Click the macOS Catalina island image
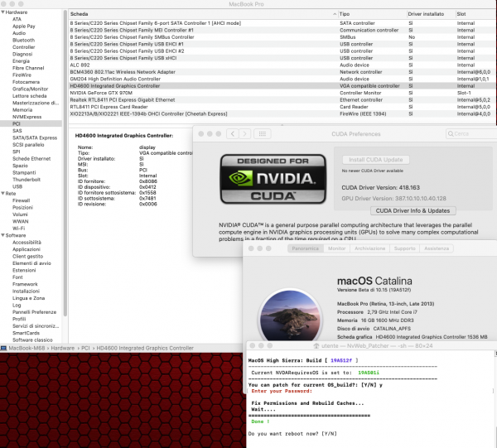497x448 pixels. [290, 316]
